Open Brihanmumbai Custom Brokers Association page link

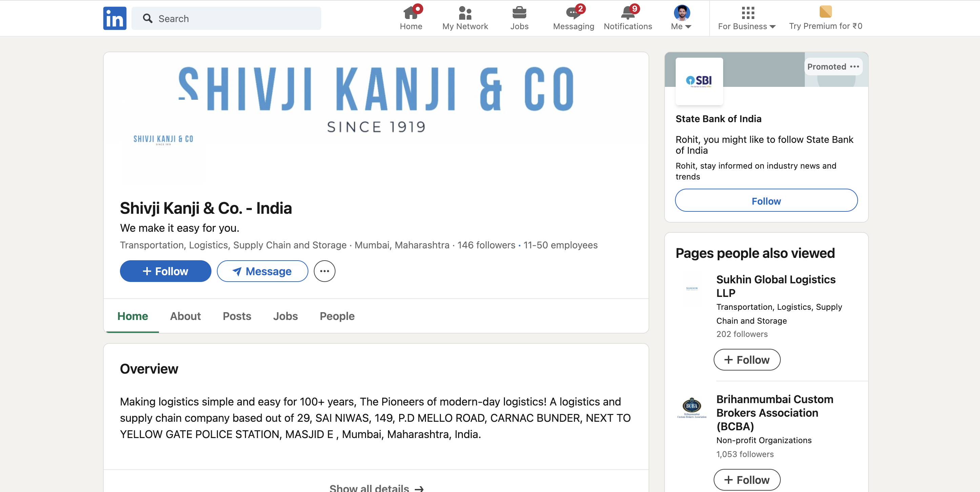[x=774, y=412]
